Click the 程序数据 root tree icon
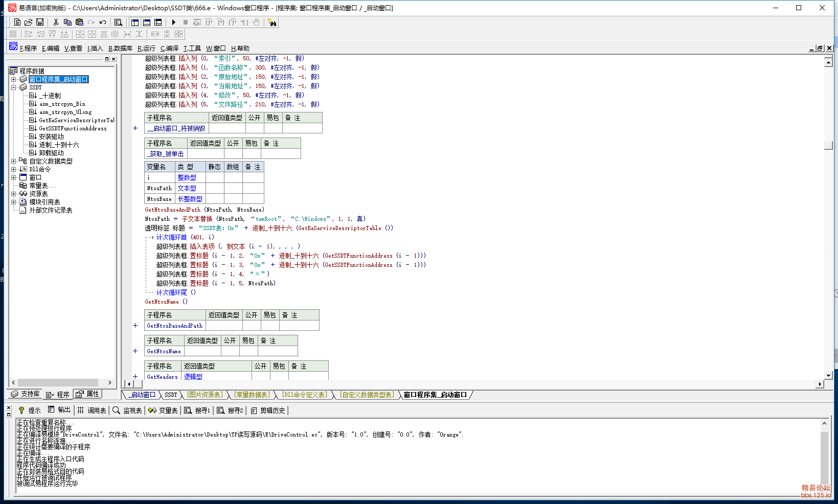 coord(13,71)
